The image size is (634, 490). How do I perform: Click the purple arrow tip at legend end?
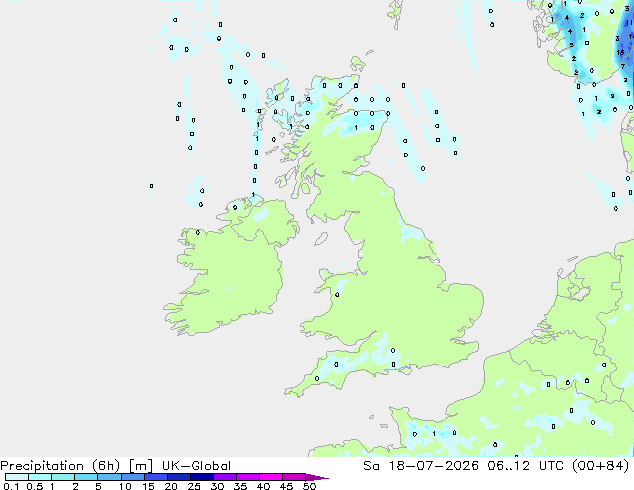[x=317, y=478]
